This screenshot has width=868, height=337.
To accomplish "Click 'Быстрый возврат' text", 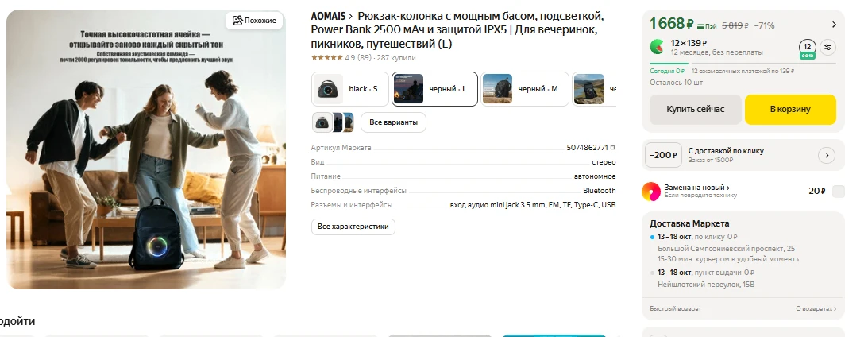I will pos(675,308).
